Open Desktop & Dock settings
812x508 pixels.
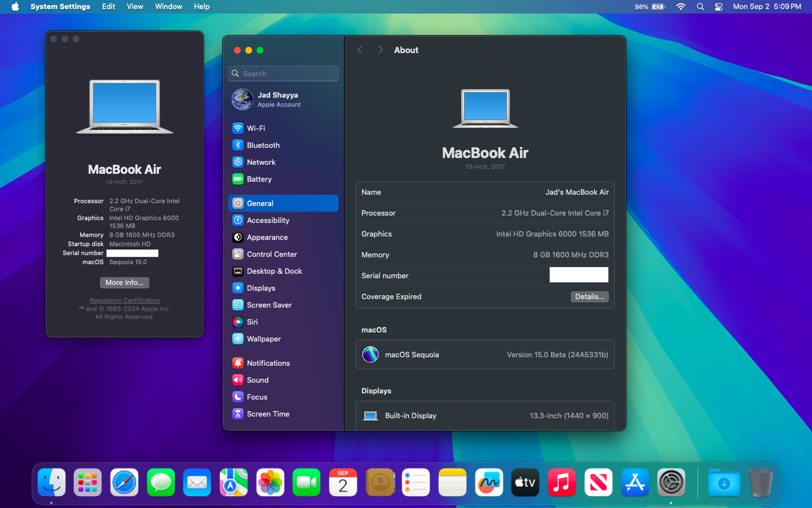[x=283, y=271]
